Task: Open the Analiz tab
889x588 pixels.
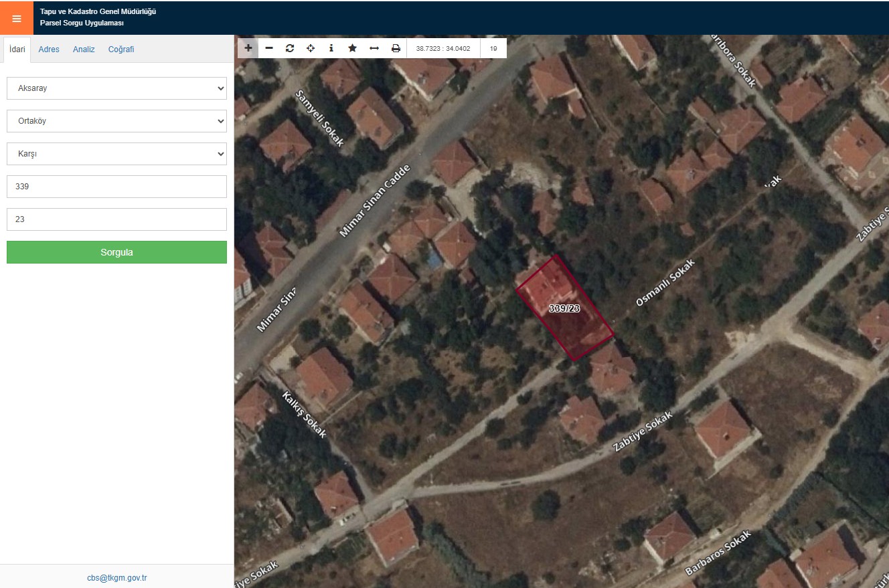Action: 84,50
